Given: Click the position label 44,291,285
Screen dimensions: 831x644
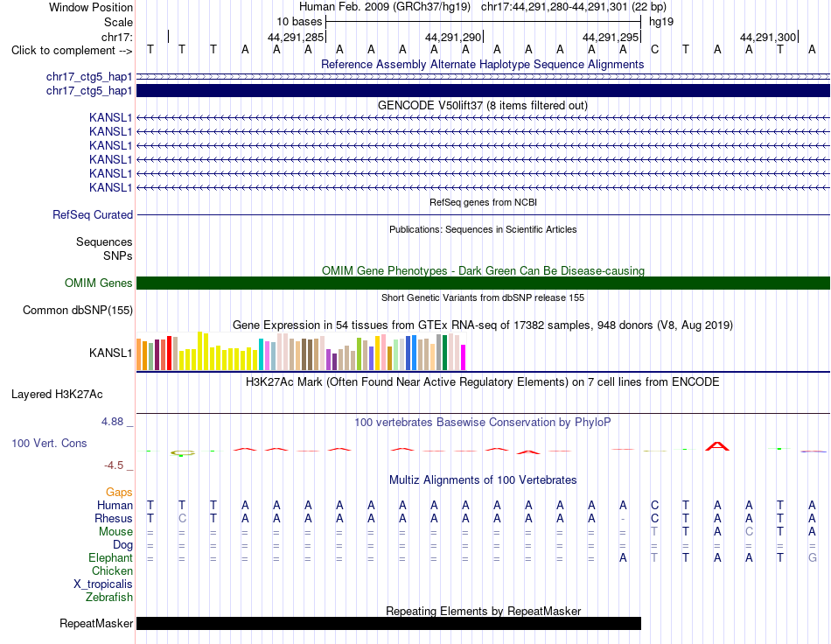Looking at the screenshot, I should [x=295, y=37].
